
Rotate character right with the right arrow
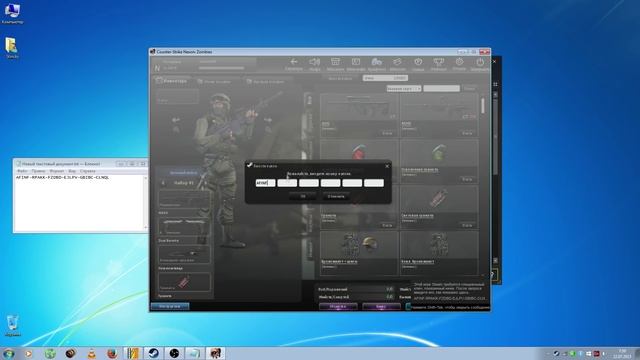point(268,120)
